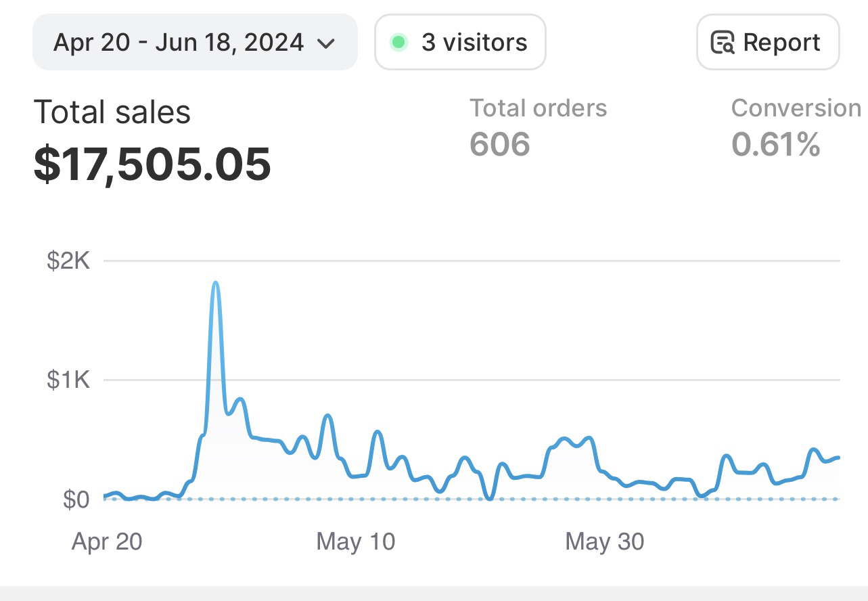Open the Report icon
The height and width of the screenshot is (601, 868).
click(723, 43)
